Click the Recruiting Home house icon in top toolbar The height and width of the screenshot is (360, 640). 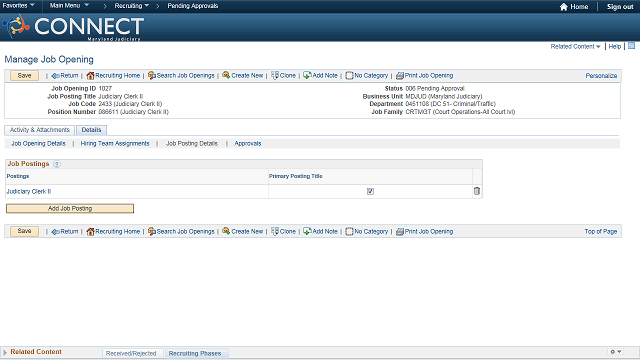coord(90,76)
